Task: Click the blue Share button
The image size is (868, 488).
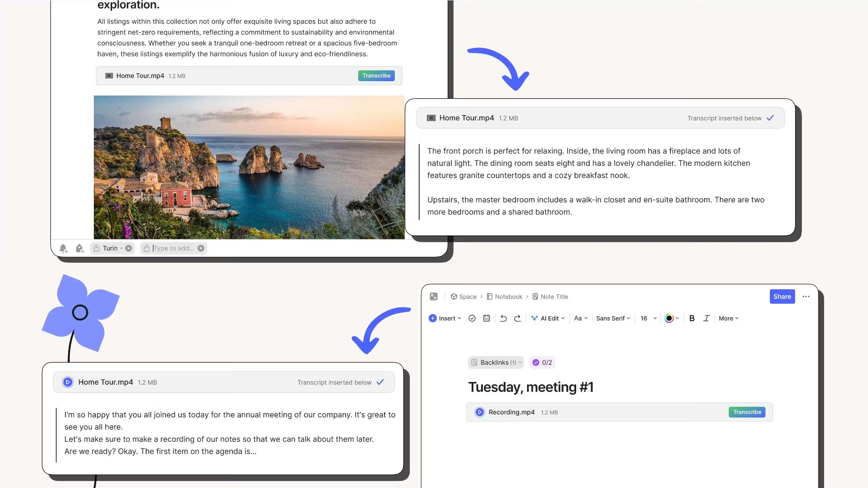Action: [x=782, y=296]
